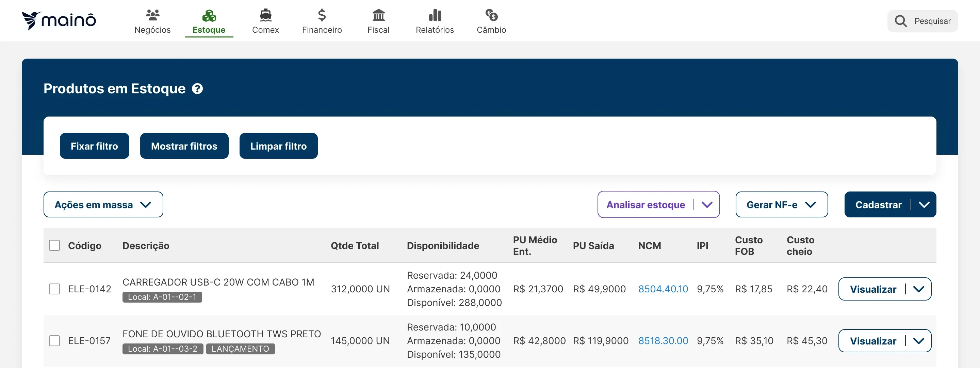
Task: Click the Câmbio currency exchange icon
Action: click(491, 15)
